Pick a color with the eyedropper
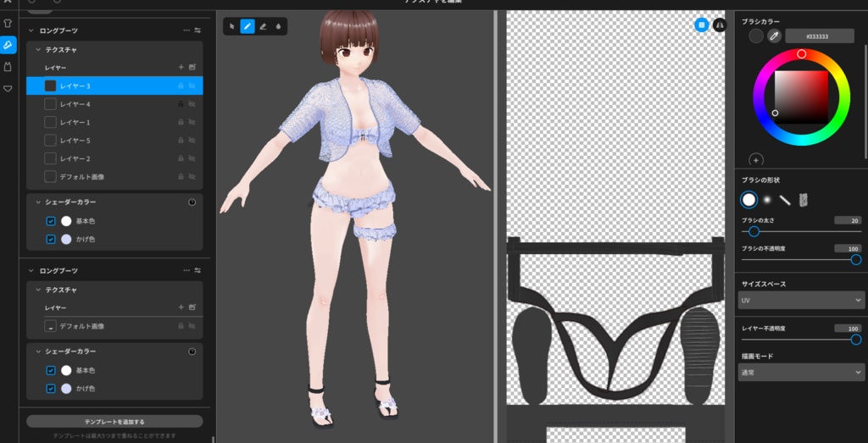The height and width of the screenshot is (443, 868). click(774, 36)
